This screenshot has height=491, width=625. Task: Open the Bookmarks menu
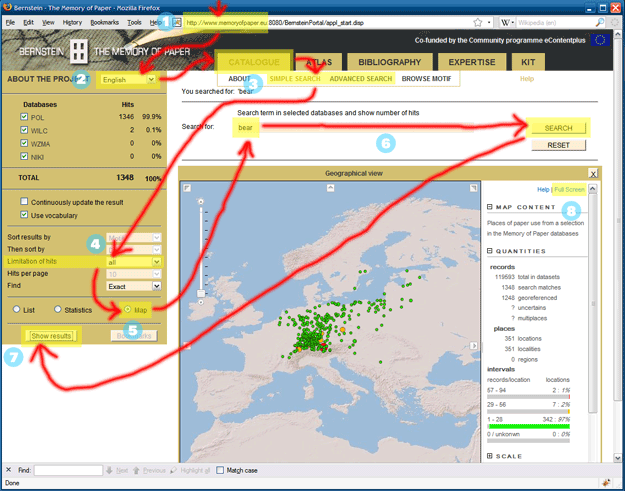click(104, 23)
